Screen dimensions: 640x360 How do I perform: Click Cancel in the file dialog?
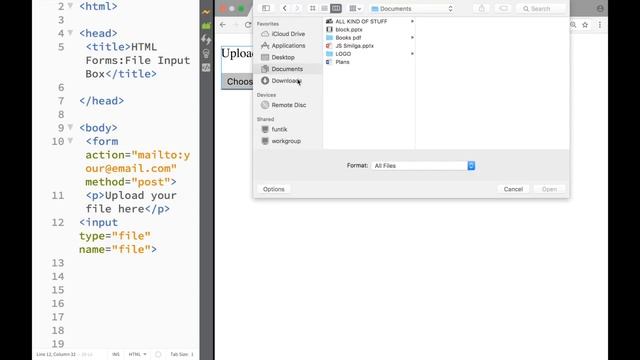[x=513, y=189]
